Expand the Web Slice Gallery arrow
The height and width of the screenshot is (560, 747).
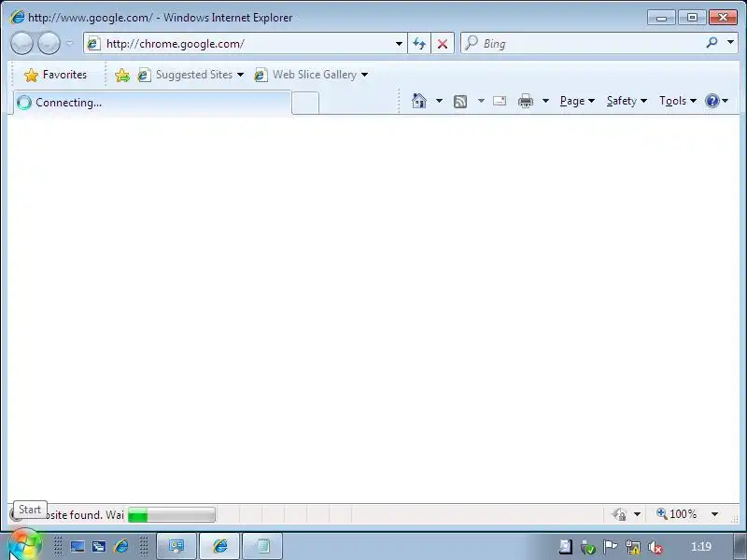click(x=364, y=75)
